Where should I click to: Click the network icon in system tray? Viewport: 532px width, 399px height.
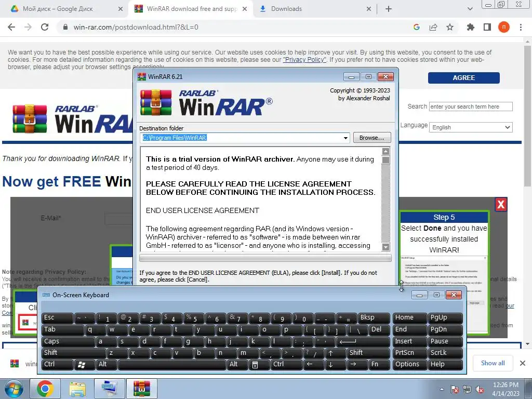coord(467,390)
